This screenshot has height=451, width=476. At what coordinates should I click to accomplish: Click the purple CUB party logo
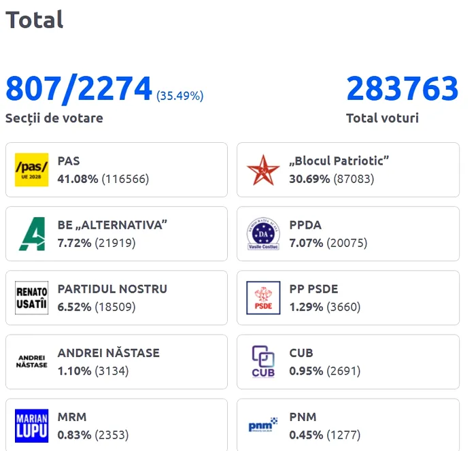[x=262, y=361]
